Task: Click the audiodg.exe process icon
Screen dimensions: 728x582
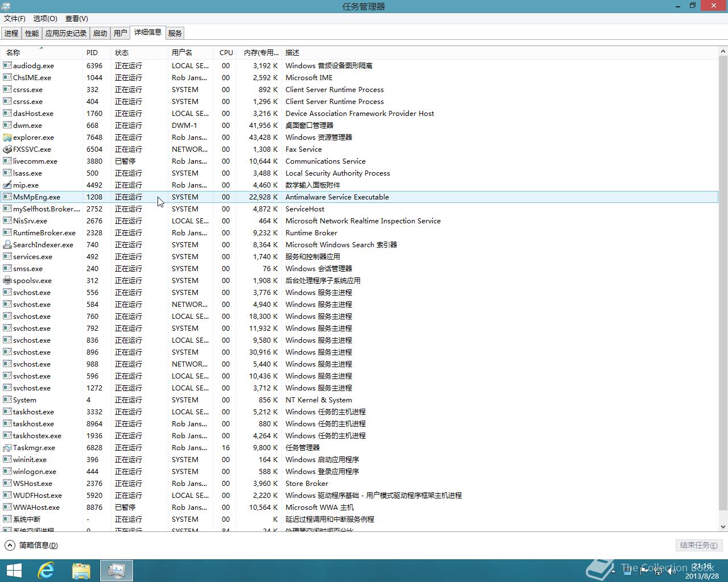Action: click(x=7, y=65)
